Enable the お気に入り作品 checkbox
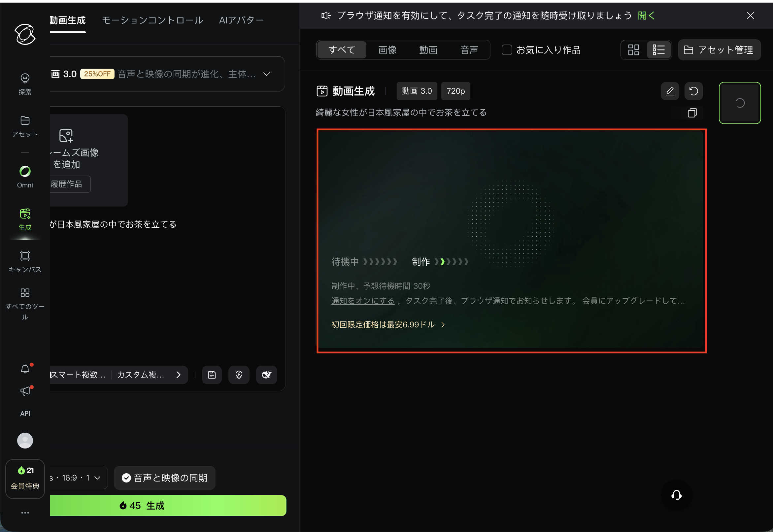 point(507,50)
